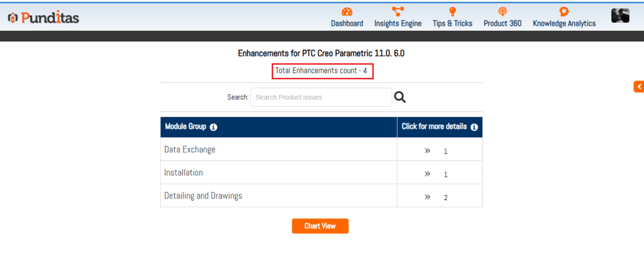Click the Total Enhancements count text

(321, 71)
